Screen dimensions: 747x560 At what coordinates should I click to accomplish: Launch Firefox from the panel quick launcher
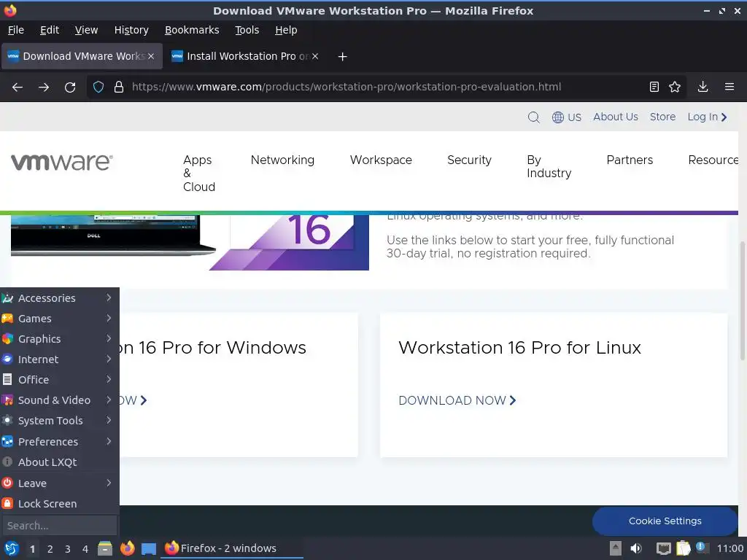(127, 548)
